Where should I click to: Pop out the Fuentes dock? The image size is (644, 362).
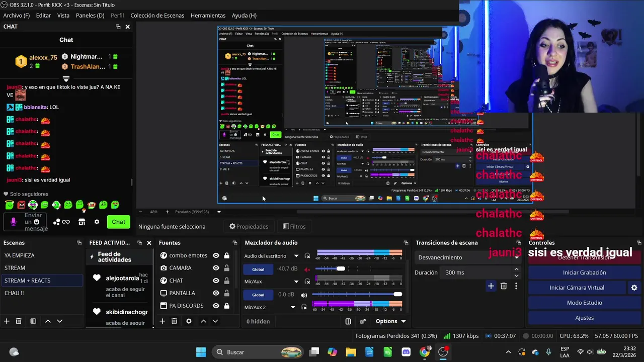(234, 243)
